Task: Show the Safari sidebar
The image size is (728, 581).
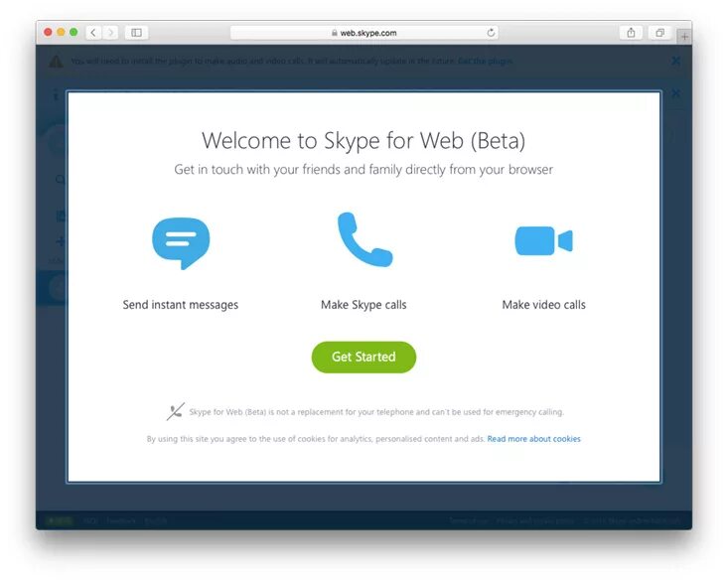Action: pos(136,33)
